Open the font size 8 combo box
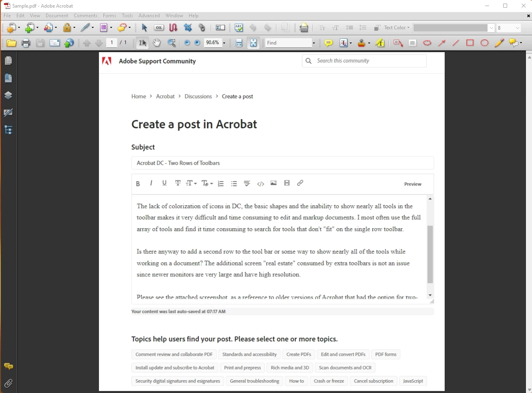 [x=509, y=28]
